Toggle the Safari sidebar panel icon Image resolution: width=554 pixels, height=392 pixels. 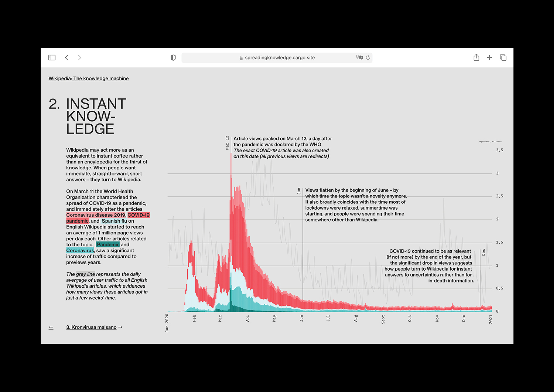[52, 57]
